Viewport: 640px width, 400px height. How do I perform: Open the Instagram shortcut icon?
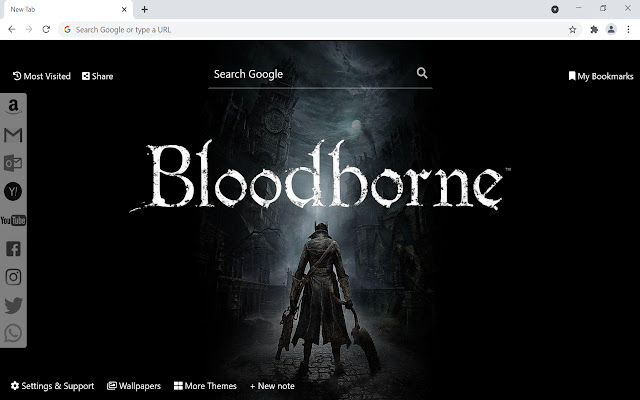click(x=13, y=277)
